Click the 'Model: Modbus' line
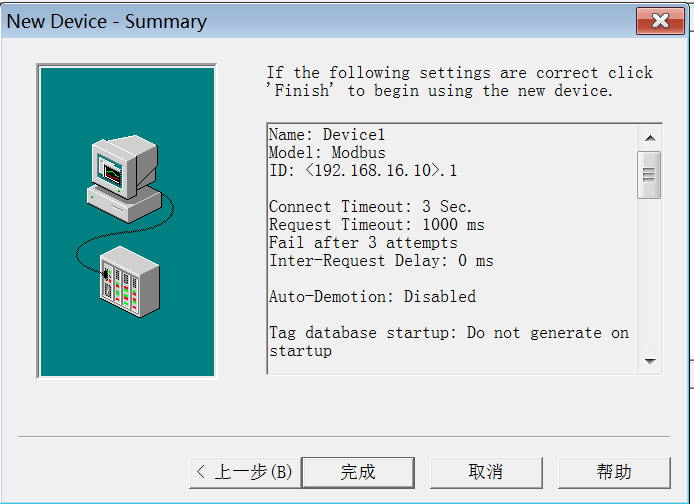 (326, 153)
